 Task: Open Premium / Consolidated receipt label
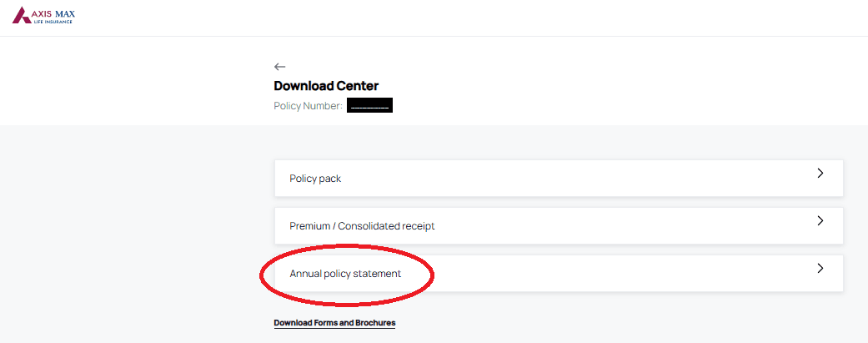(362, 226)
